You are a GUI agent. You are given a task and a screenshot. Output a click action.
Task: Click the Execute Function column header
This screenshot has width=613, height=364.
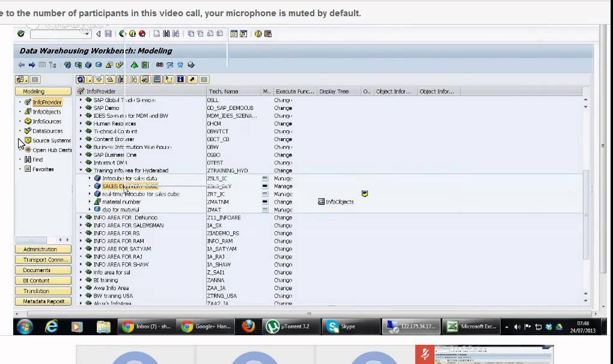pyautogui.click(x=295, y=91)
